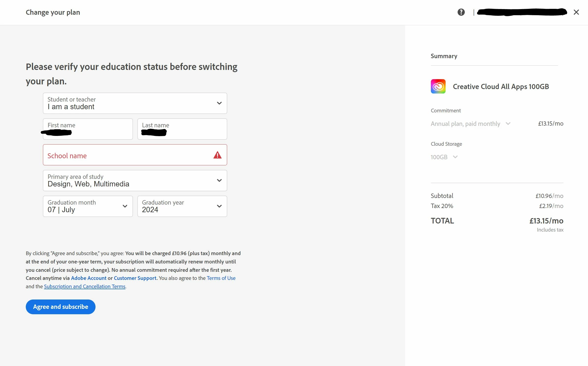Open the Graduation month dropdown
Screen dimensions: 588x366
[88, 206]
